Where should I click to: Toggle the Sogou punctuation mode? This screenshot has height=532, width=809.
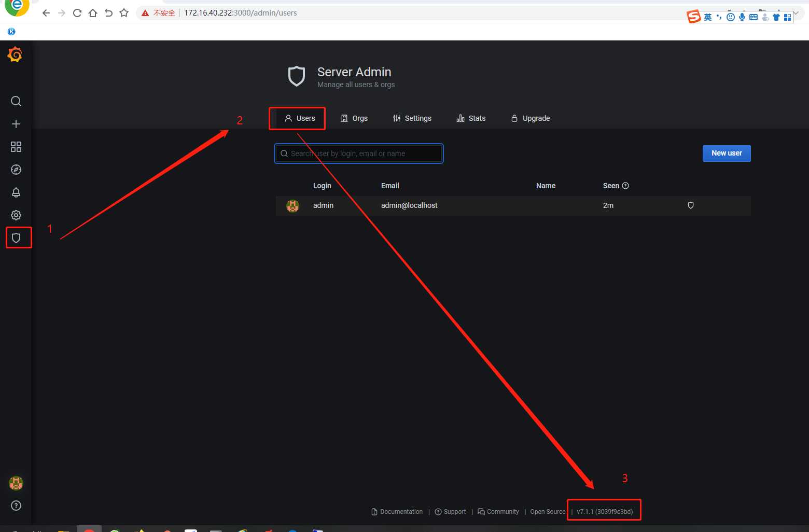719,17
